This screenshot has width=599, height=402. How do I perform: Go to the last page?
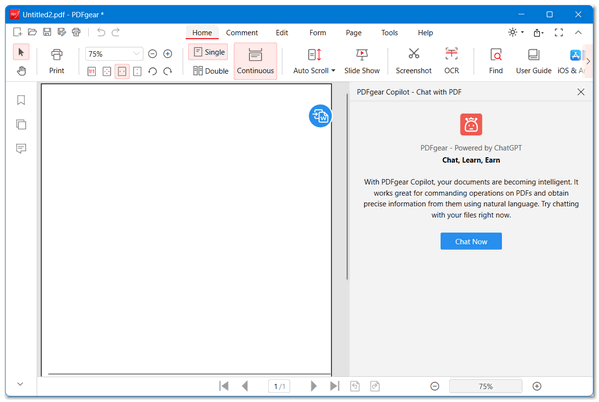(335, 386)
